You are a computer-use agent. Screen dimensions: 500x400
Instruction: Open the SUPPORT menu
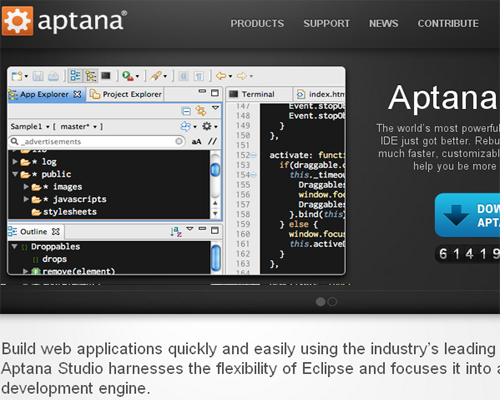326,24
